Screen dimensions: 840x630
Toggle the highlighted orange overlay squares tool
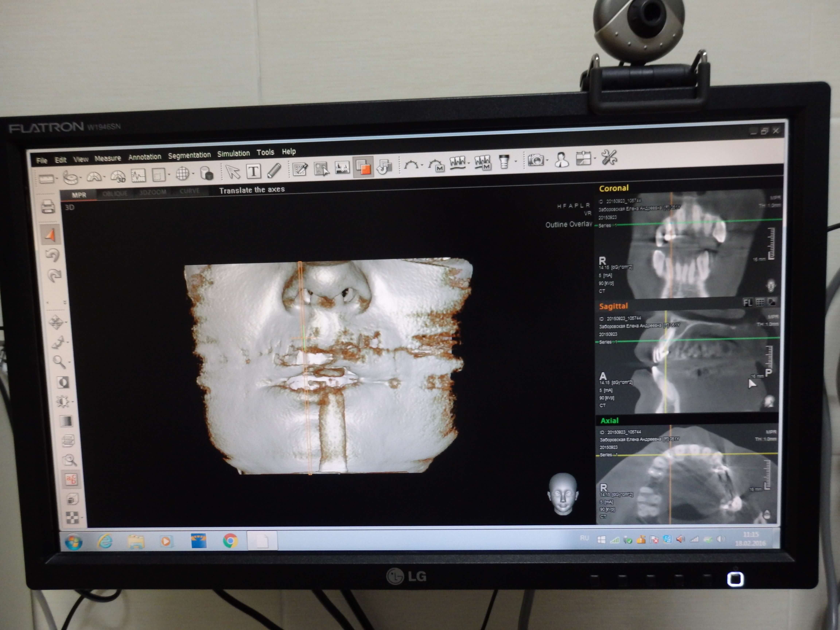pyautogui.click(x=363, y=167)
